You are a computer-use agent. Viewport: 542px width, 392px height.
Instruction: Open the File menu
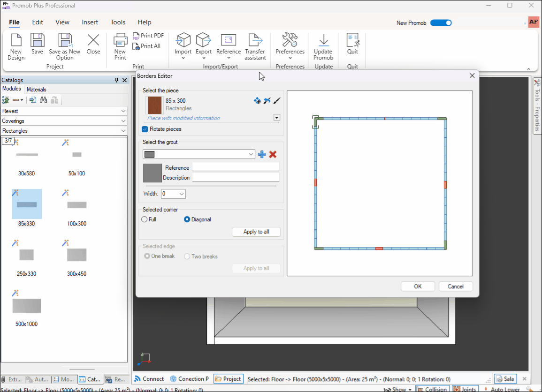14,22
